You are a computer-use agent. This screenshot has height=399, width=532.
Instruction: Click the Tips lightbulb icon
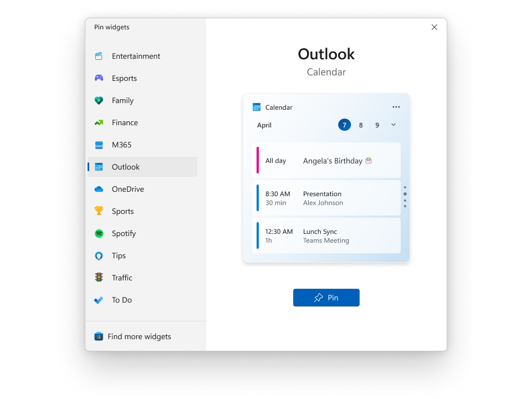99,255
